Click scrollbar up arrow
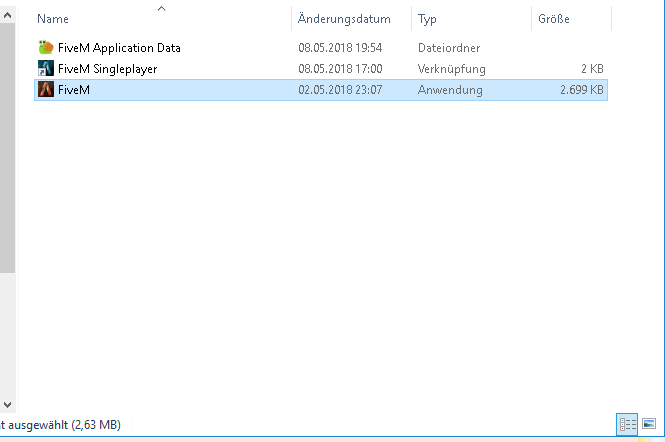Image resolution: width=665 pixels, height=442 pixels. click(7, 16)
